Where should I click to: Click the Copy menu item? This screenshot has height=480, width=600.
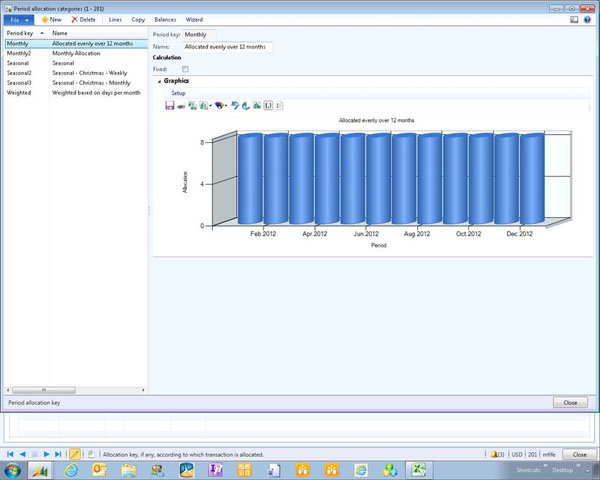138,20
